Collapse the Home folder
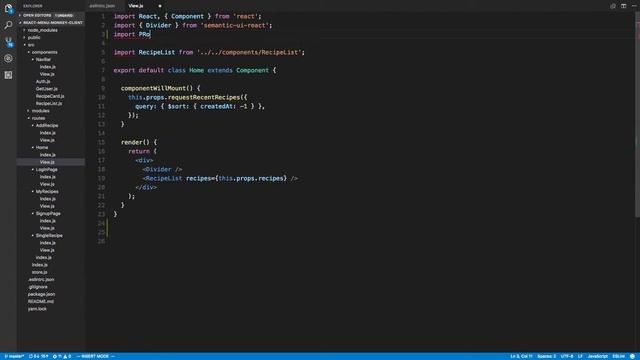Viewport: 640px width, 360px height. click(x=42, y=147)
